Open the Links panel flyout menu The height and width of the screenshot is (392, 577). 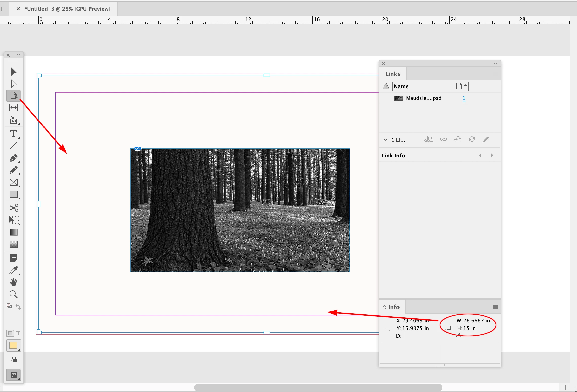495,74
